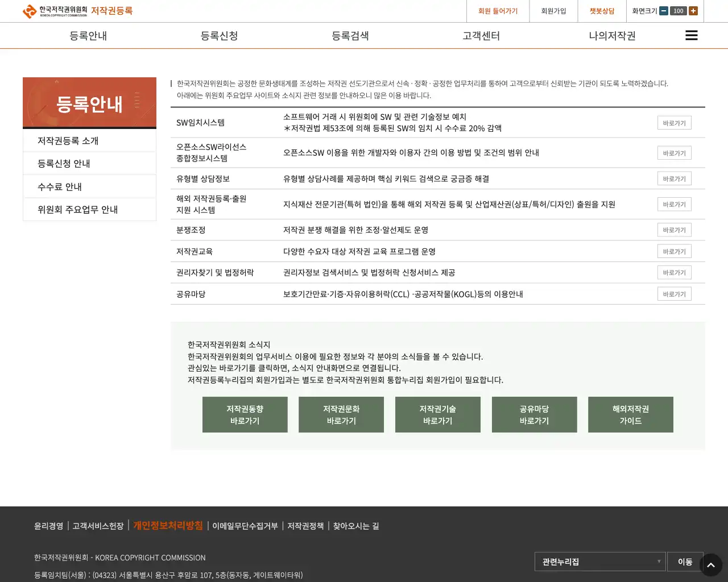This screenshot has width=728, height=582.
Task: Click the 화면크기 label
Action: pyautogui.click(x=644, y=11)
